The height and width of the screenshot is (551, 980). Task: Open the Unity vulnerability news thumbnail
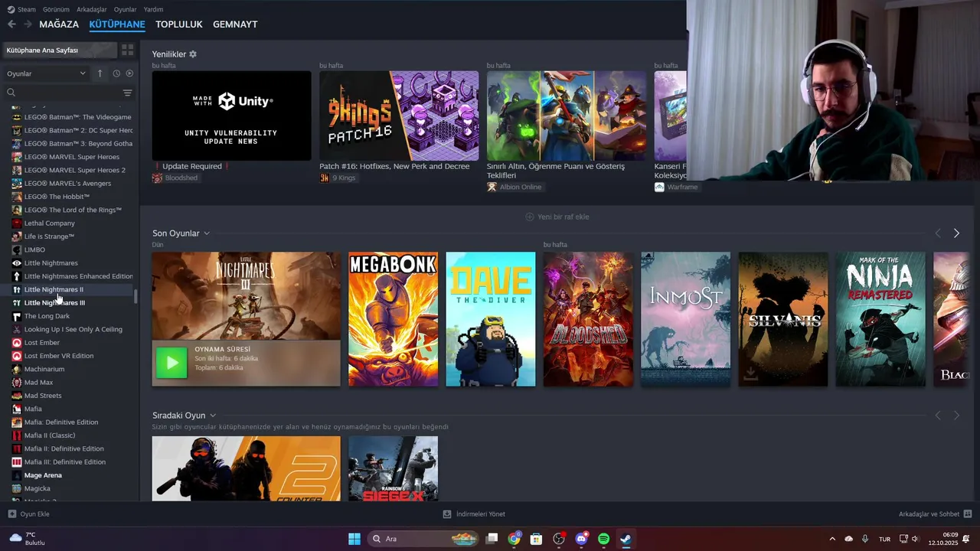tap(231, 116)
